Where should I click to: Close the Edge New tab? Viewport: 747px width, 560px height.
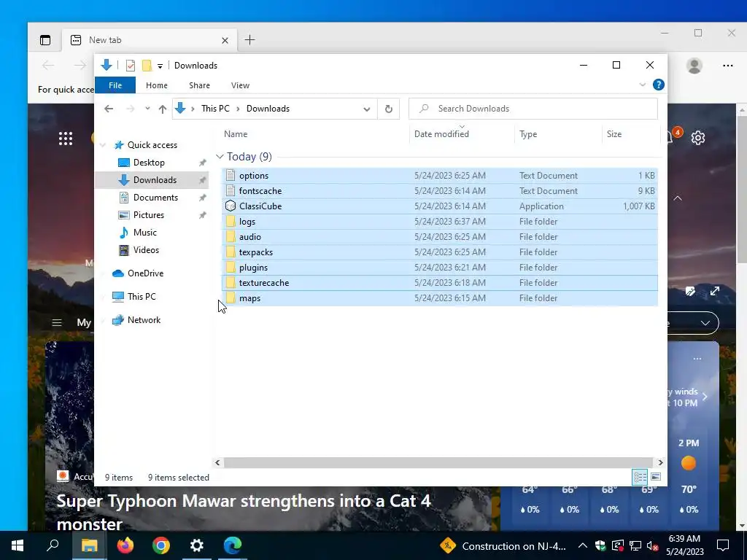coord(225,41)
